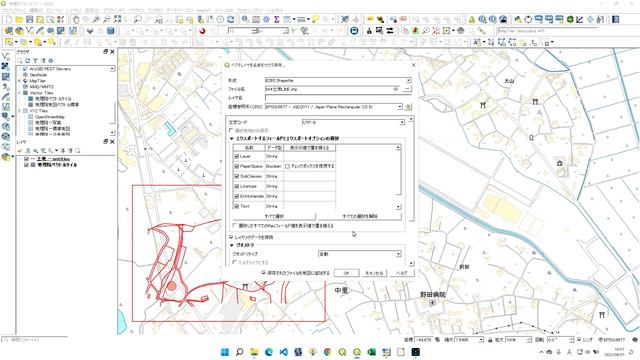Open the map scale dropdown in status bar
The width and height of the screenshot is (640, 360).
(469, 340)
